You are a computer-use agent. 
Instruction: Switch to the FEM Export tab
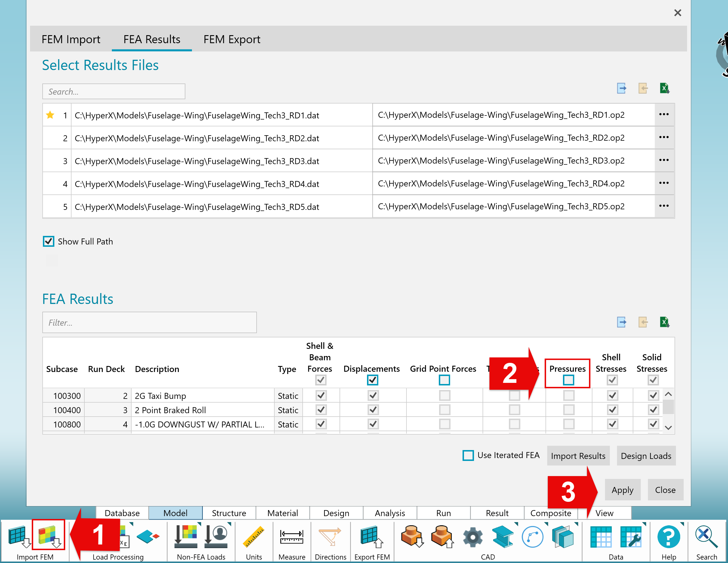coord(232,39)
